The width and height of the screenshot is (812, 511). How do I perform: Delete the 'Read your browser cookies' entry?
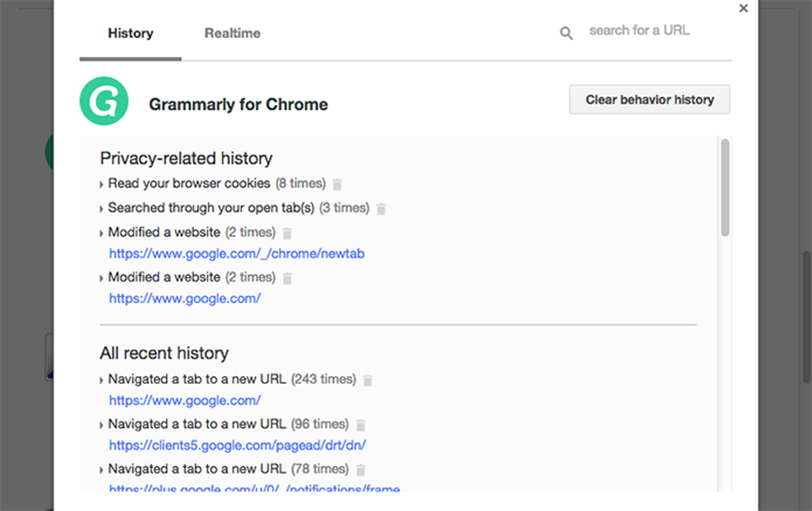click(338, 185)
